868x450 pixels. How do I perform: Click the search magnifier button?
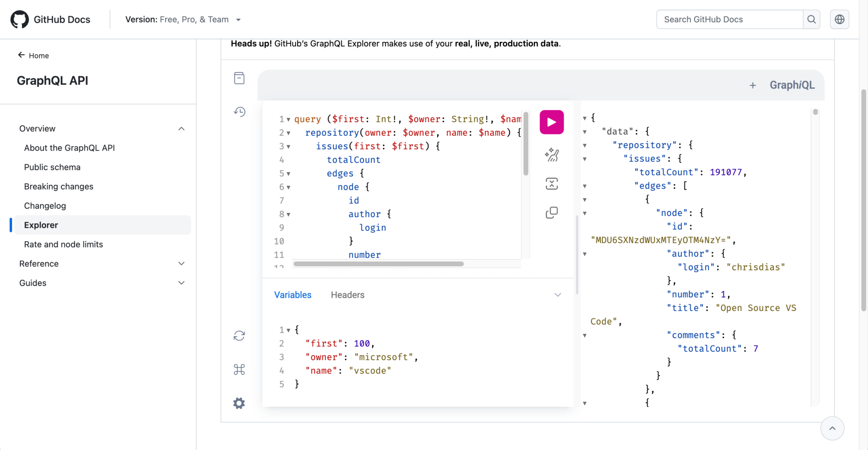point(811,20)
